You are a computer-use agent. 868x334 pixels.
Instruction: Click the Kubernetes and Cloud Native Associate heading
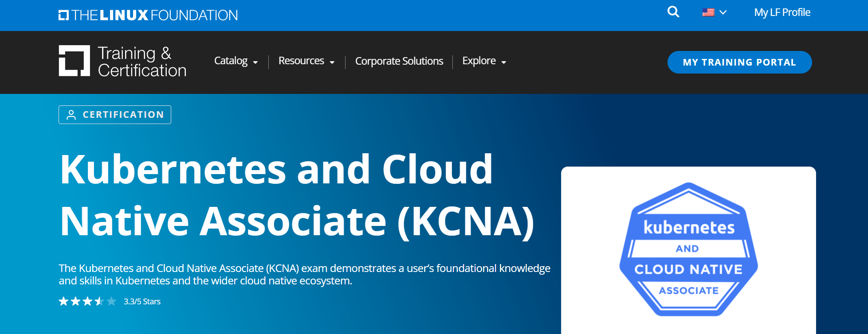[x=297, y=195]
